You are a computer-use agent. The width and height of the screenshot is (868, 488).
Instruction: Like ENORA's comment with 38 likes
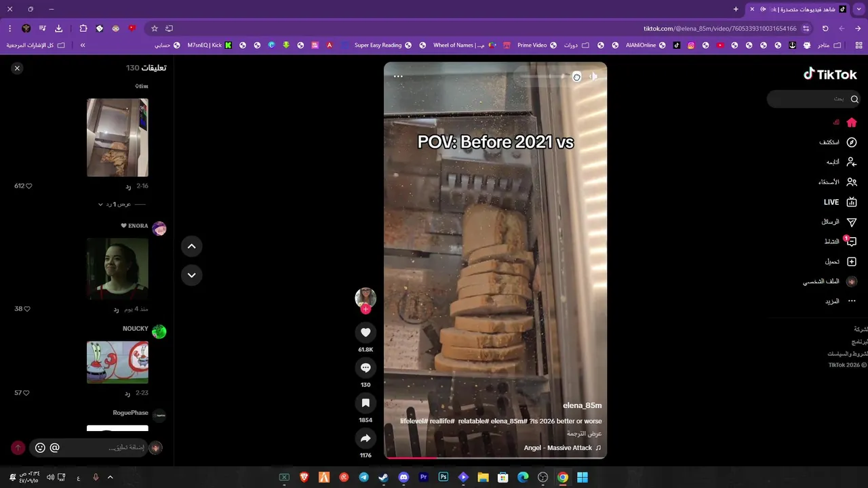click(x=27, y=309)
